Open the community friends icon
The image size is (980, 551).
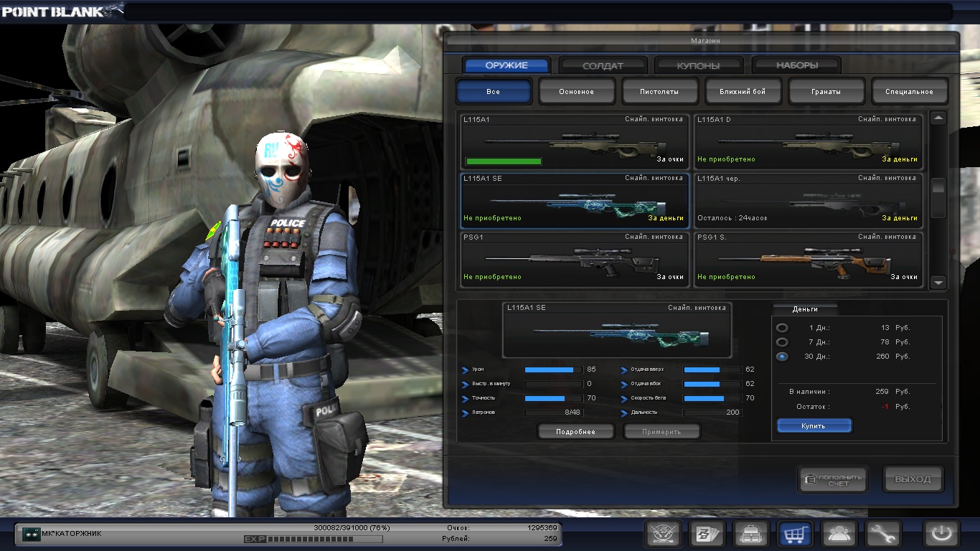click(839, 534)
